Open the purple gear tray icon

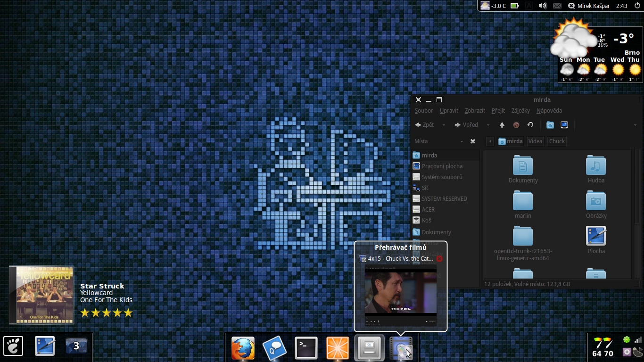click(x=627, y=352)
